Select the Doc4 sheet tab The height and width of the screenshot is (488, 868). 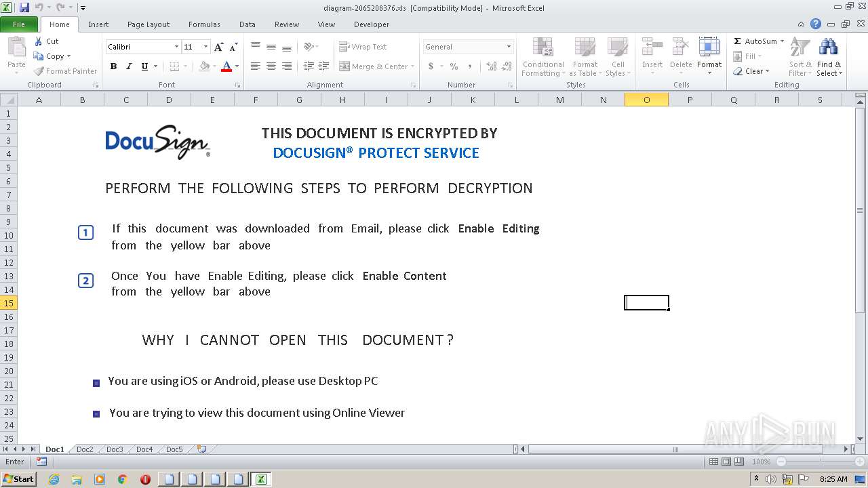tap(144, 449)
